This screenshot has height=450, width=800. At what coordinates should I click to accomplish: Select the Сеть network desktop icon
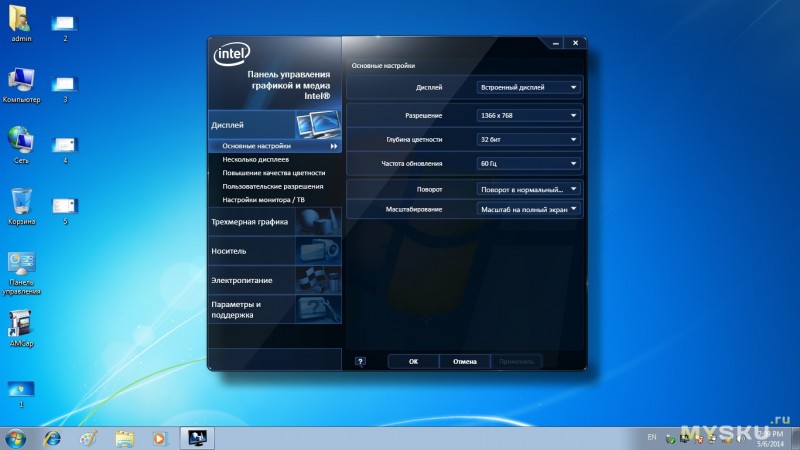pos(21,145)
